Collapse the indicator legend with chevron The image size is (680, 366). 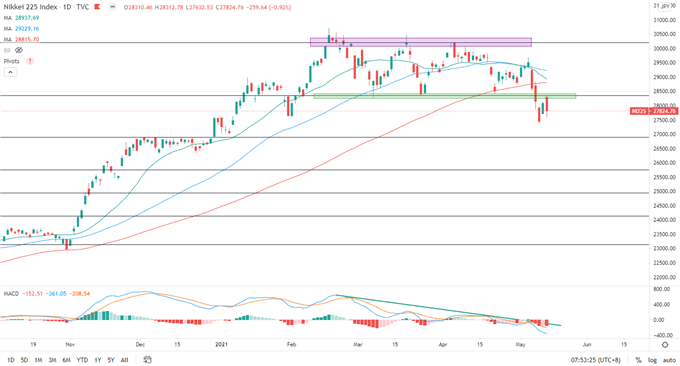tap(10, 72)
